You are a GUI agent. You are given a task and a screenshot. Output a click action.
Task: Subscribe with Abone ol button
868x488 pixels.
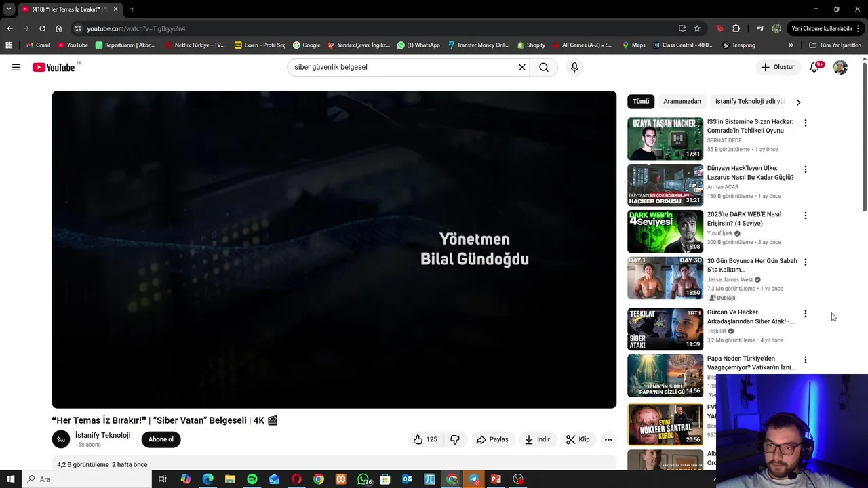click(x=161, y=439)
